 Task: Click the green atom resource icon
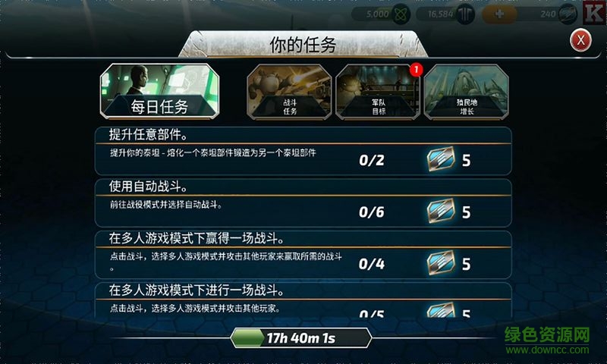pos(401,14)
